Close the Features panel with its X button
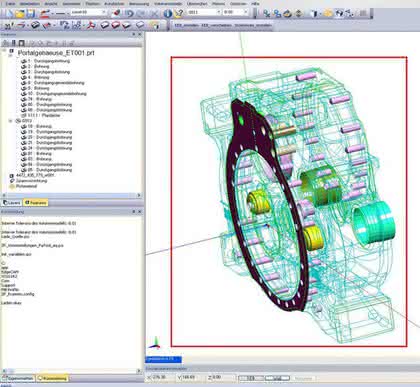This screenshot has width=420, height=387. pyautogui.click(x=140, y=34)
